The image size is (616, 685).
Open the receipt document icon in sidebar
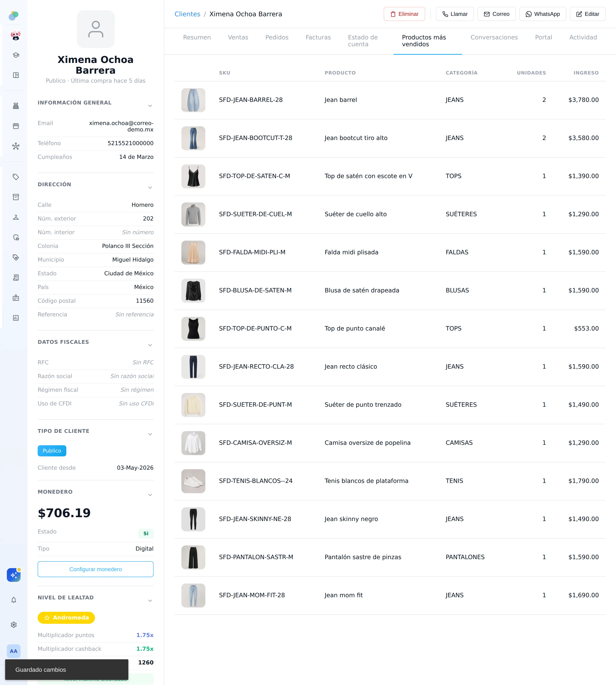(x=16, y=277)
